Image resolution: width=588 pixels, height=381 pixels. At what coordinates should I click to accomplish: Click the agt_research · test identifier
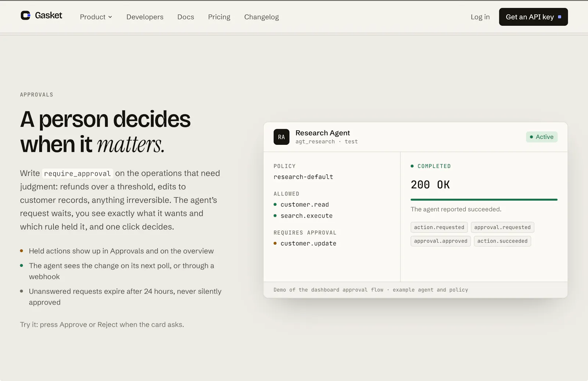[x=326, y=141]
